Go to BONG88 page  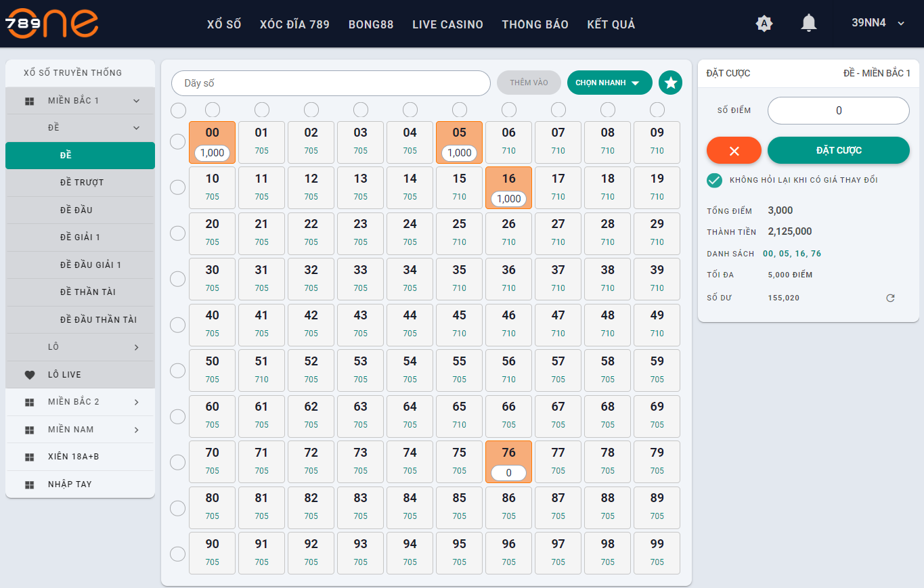point(371,24)
